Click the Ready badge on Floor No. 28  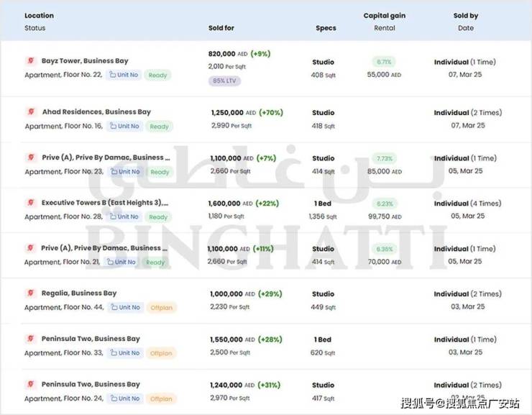[x=158, y=216]
